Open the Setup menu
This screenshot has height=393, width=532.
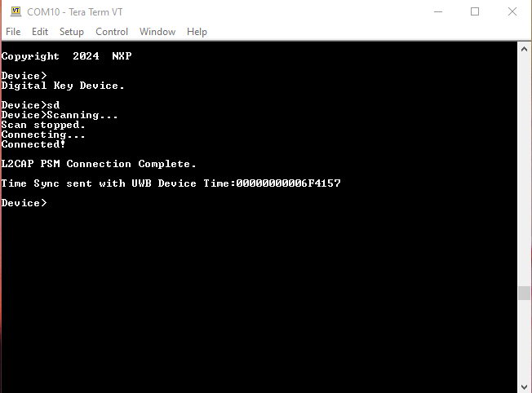[72, 32]
